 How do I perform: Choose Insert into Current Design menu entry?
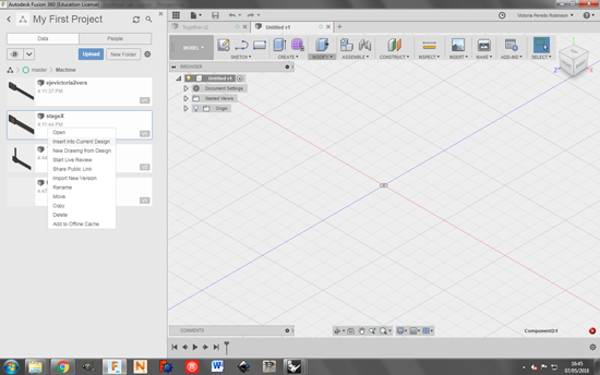[81, 142]
